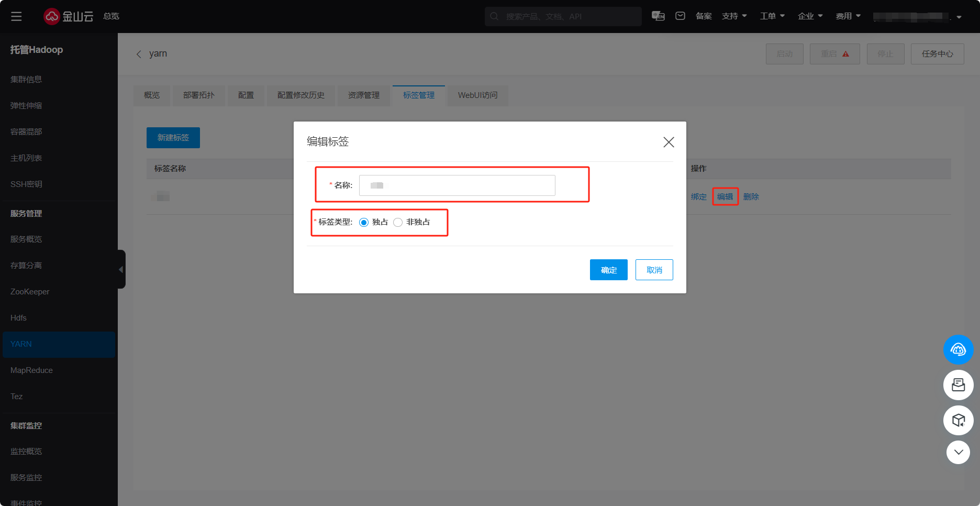Focus the top search box
The image size is (980, 506).
pyautogui.click(x=563, y=16)
